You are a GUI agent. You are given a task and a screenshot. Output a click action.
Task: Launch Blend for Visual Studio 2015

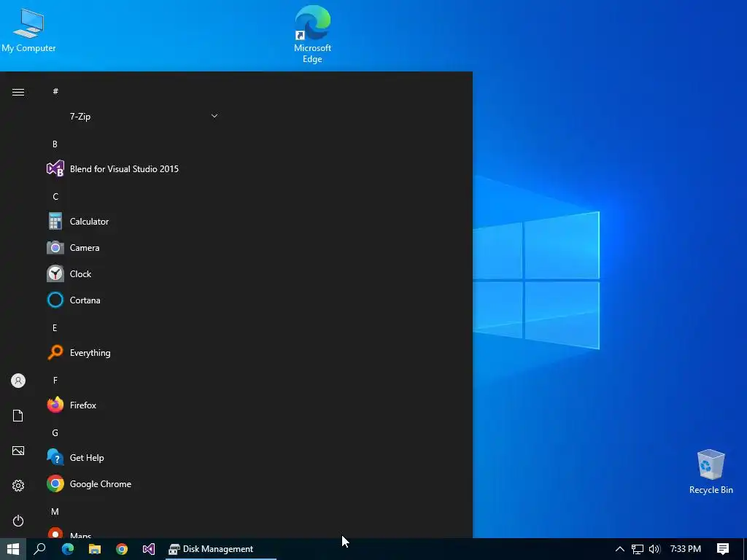pyautogui.click(x=135, y=169)
